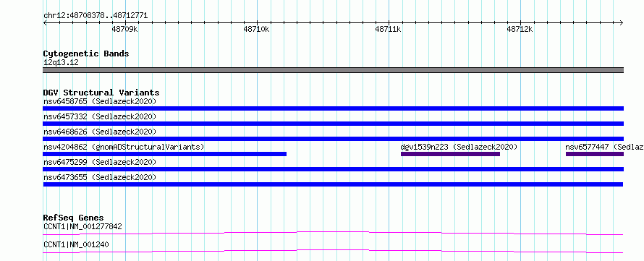Screen dimensions: 644x261
Task: Click the DGV Structural Variants track title
Action: (101, 93)
